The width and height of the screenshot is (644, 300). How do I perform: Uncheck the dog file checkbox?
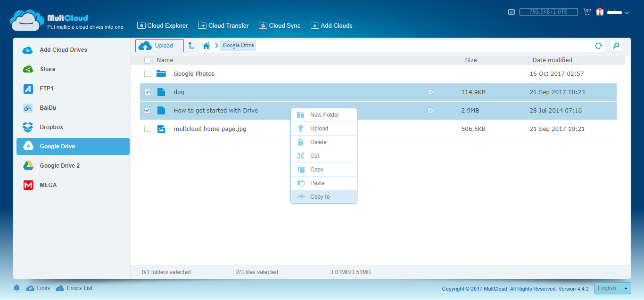tap(147, 92)
